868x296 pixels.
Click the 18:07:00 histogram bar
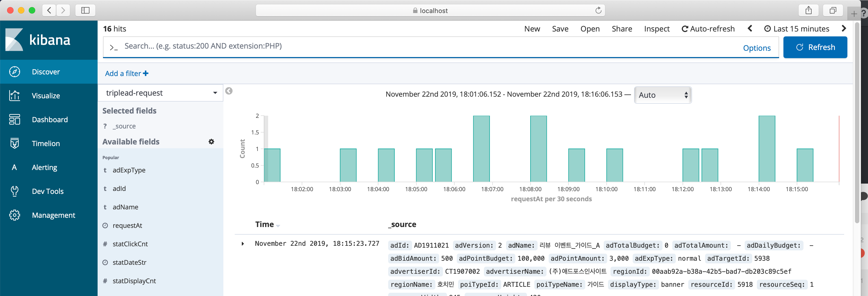click(481, 149)
